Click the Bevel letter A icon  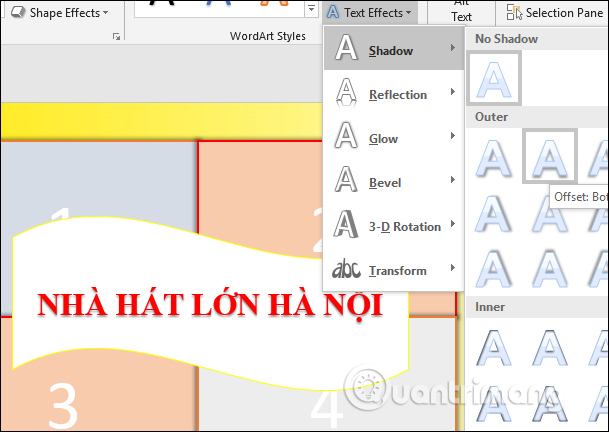click(346, 179)
